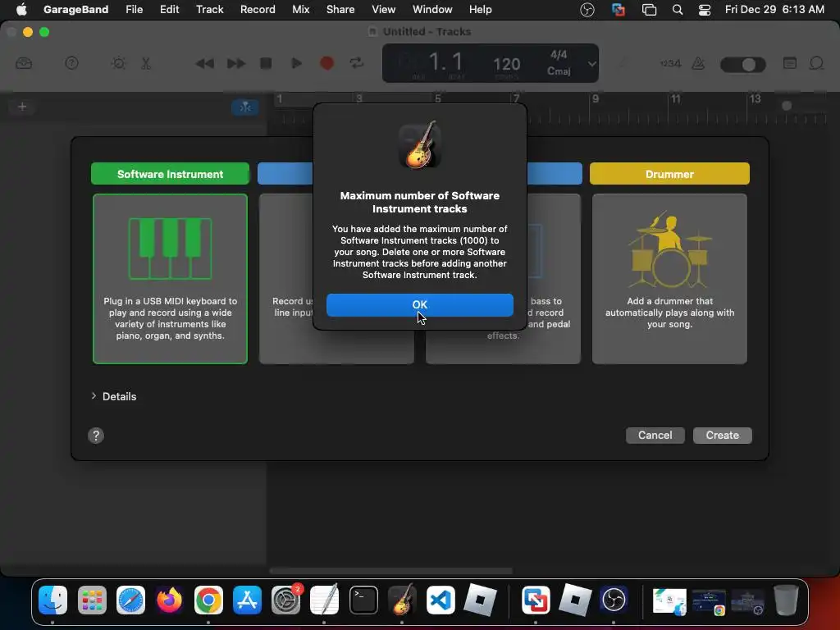Image resolution: width=840 pixels, height=630 pixels.
Task: Dismiss the maximum tracks alert with OK
Action: pyautogui.click(x=419, y=305)
